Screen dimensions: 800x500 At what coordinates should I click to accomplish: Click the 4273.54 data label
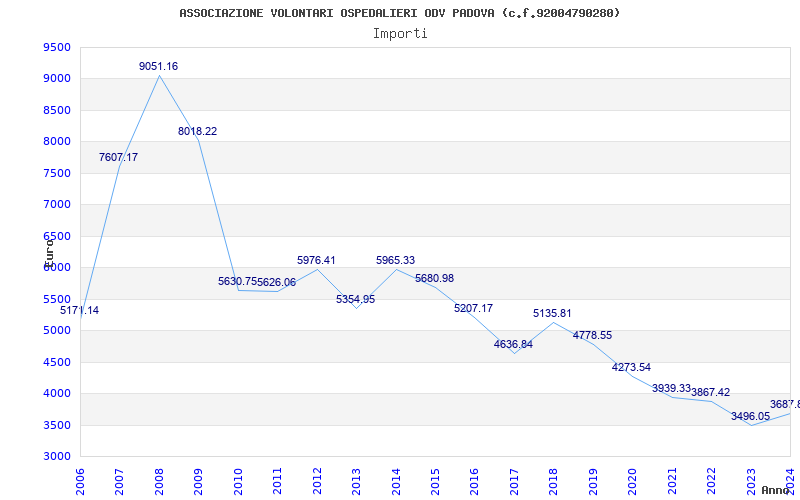(x=632, y=367)
